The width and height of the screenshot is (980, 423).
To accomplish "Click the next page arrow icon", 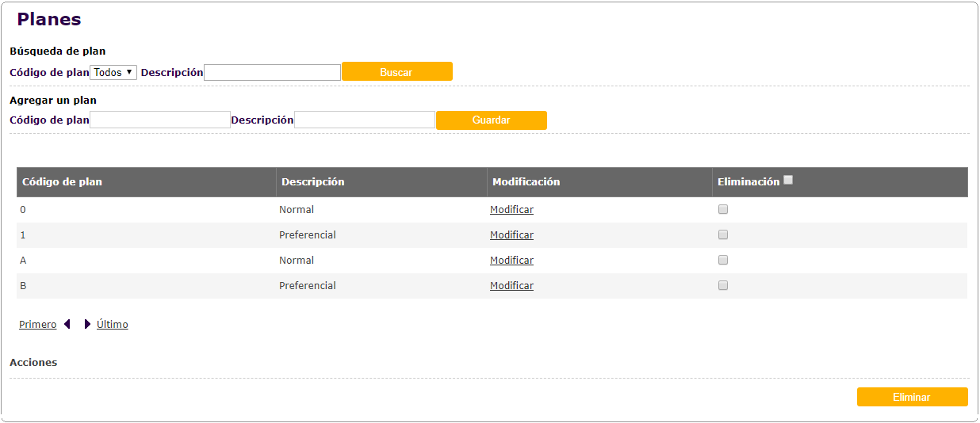I will pos(87,324).
